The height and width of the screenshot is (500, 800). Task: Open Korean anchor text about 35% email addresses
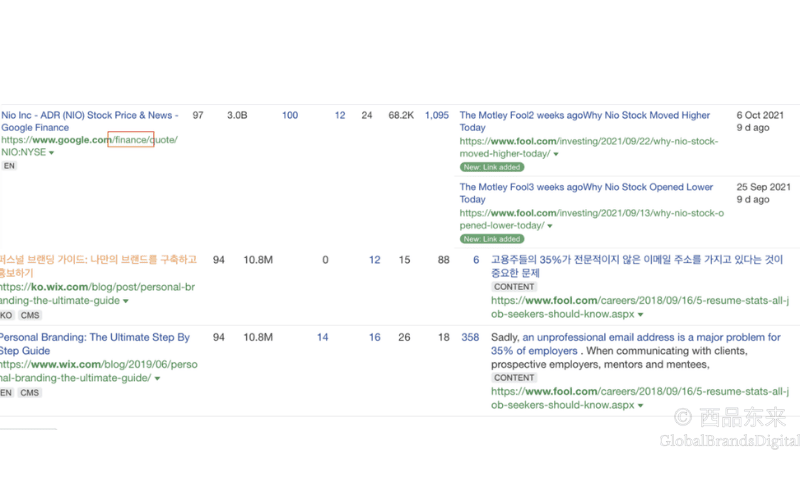point(637,266)
